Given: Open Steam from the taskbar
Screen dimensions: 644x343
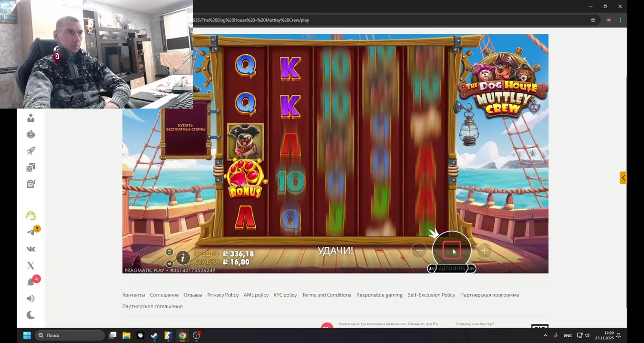Looking at the screenshot, I should [154, 335].
